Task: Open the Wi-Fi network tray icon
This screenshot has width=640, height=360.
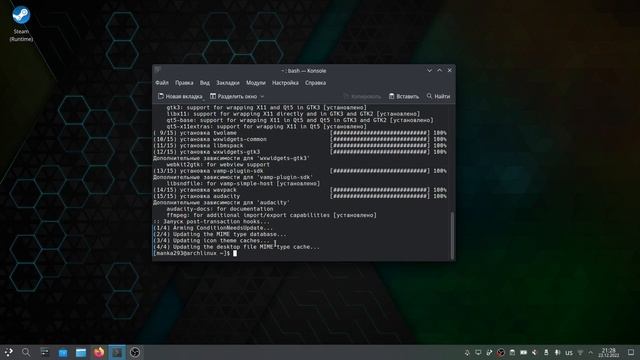Action: point(580,352)
